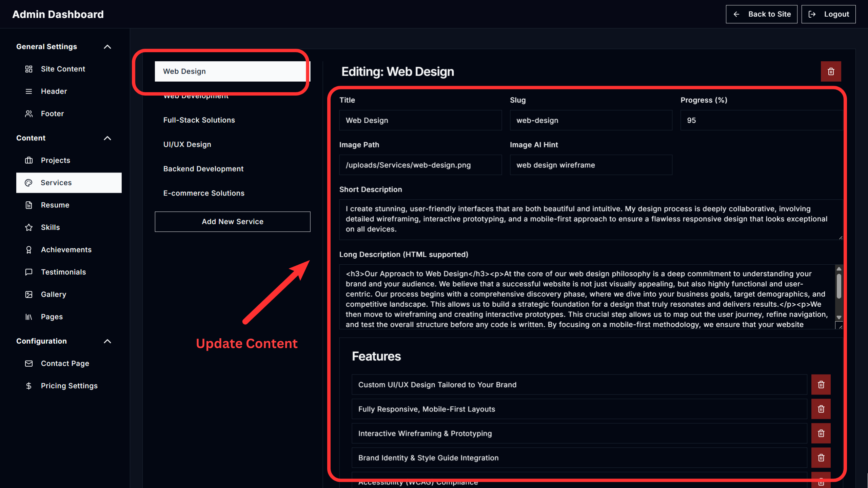Remove the Fully Responsive feature row

pyautogui.click(x=821, y=409)
